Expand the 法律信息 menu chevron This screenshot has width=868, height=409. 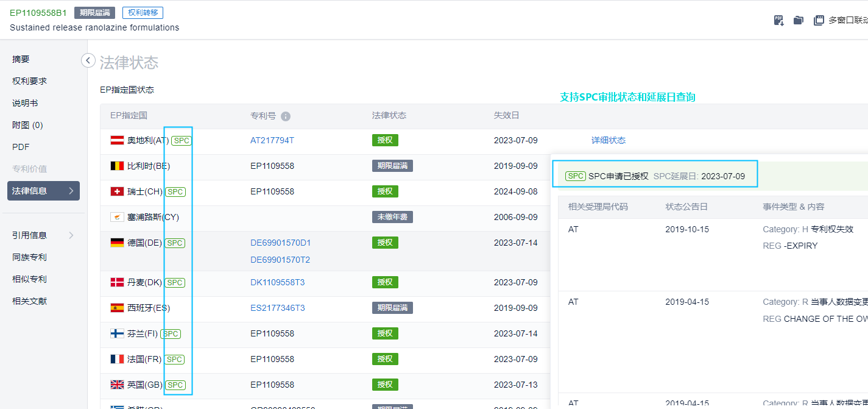point(71,191)
